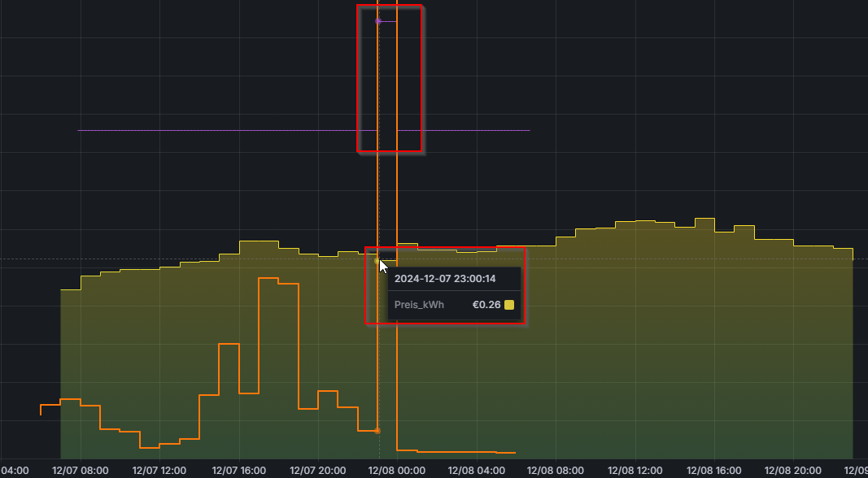Screen dimensions: 868x478
Task: Click the 12/07 12:00 time axis label
Action: tap(159, 470)
